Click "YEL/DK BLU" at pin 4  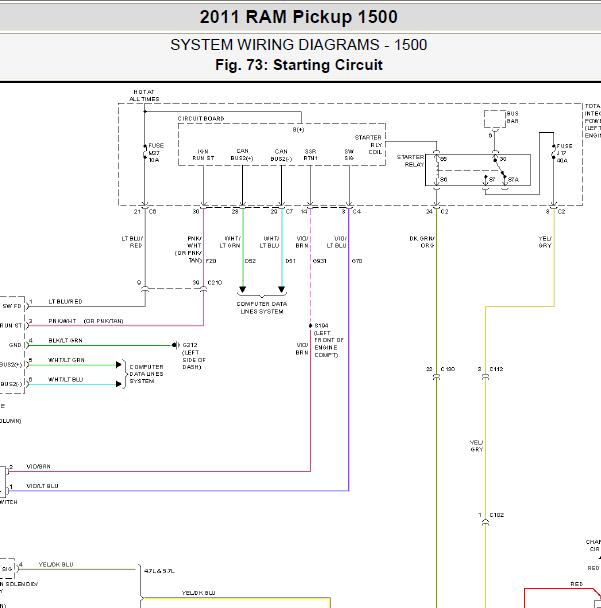[55, 565]
